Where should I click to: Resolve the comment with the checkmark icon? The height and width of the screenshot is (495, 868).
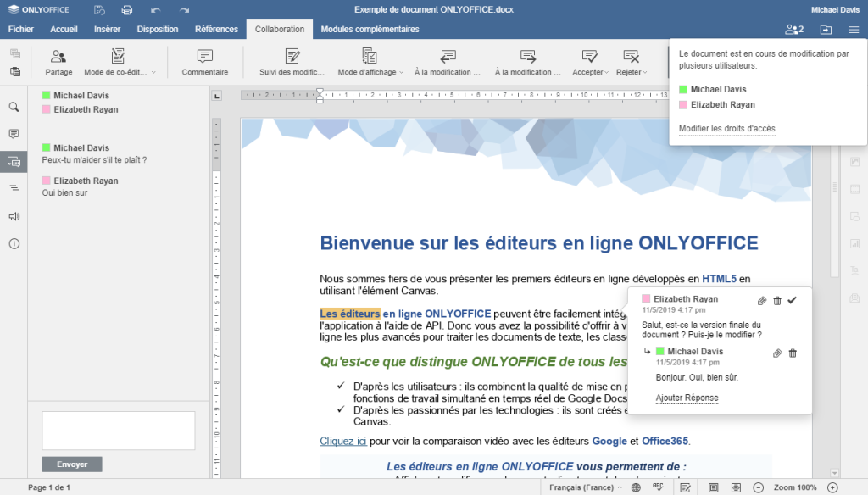(793, 301)
